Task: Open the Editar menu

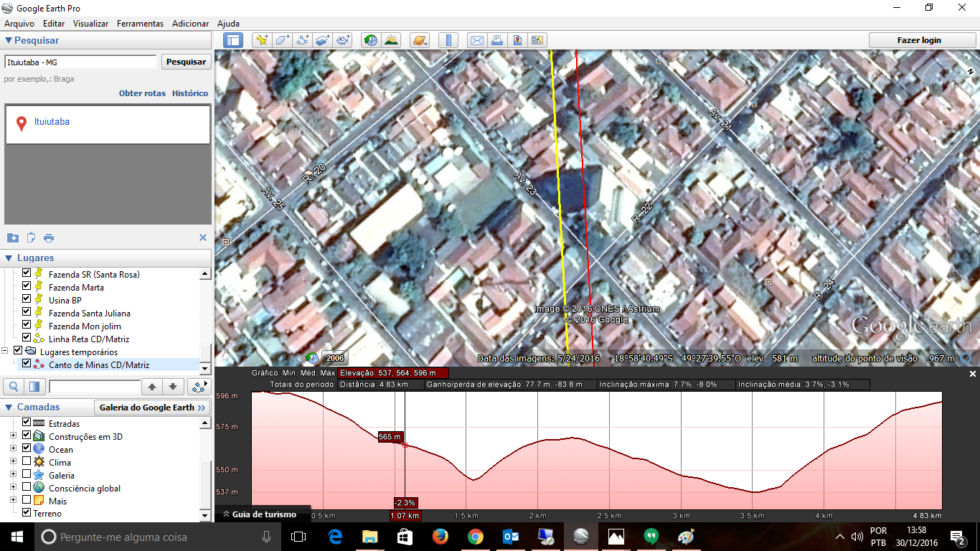Action: pyautogui.click(x=54, y=24)
